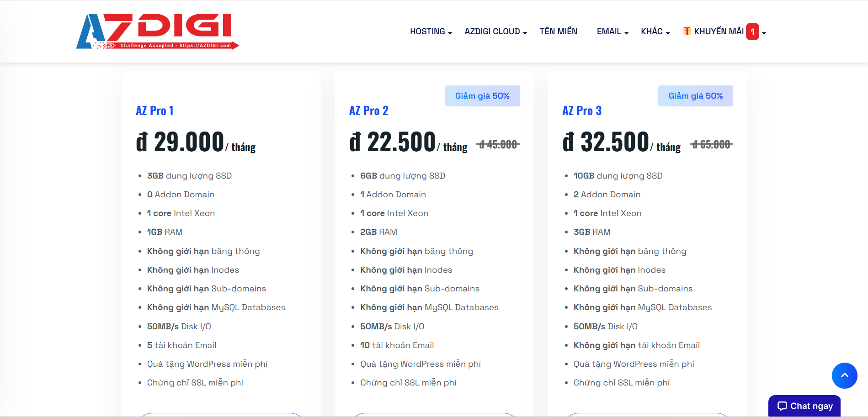Open the Khuyến Mãi promotions menu
The width and height of the screenshot is (868, 417).
(x=719, y=32)
